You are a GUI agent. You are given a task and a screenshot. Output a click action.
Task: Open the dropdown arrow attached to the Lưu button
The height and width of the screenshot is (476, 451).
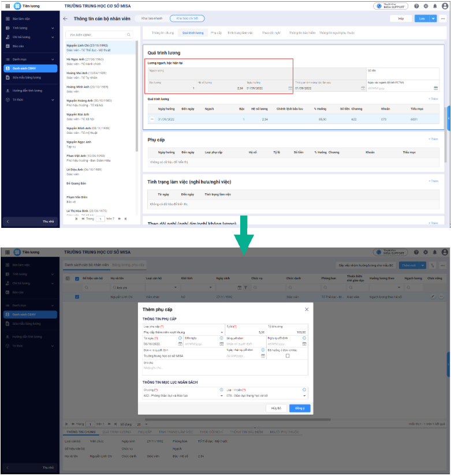click(433, 19)
